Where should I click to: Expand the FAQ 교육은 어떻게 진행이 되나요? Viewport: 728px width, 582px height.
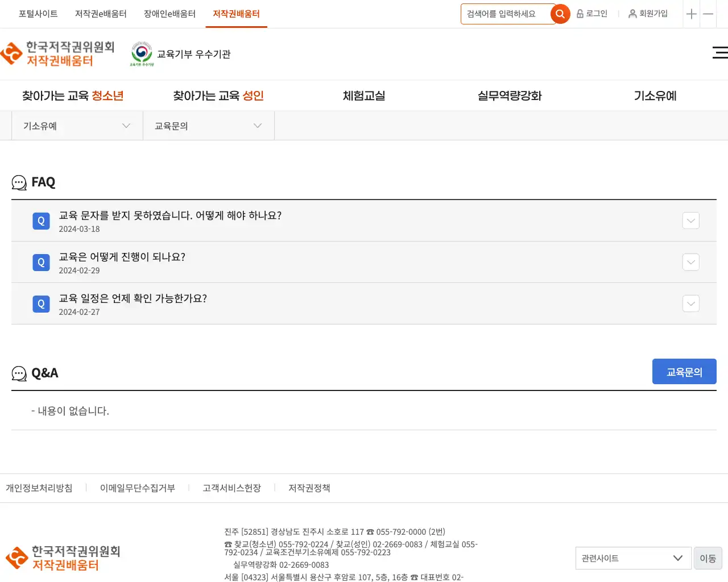point(690,262)
